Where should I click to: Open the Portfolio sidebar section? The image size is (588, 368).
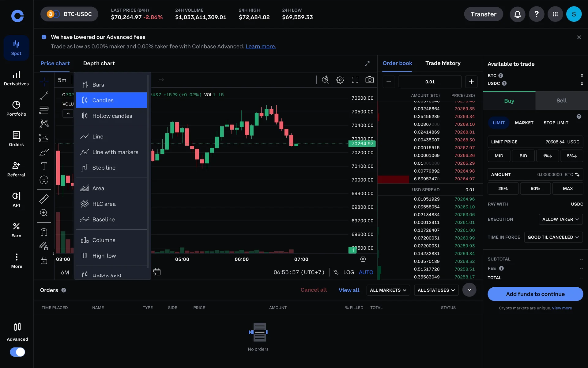(x=16, y=109)
